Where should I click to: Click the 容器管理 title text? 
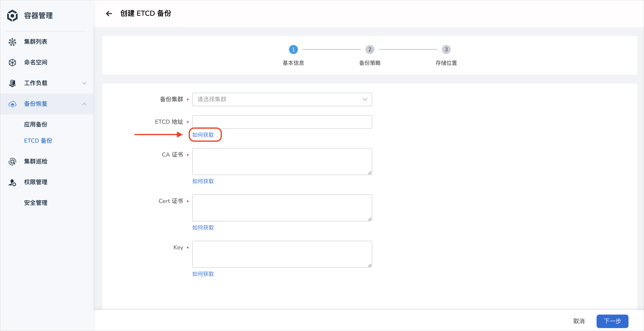tap(38, 16)
